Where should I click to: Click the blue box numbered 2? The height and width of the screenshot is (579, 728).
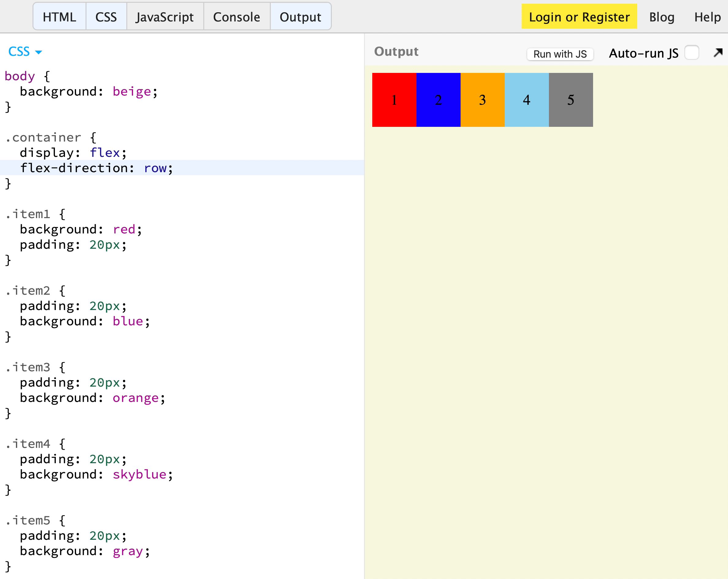pyautogui.click(x=438, y=100)
